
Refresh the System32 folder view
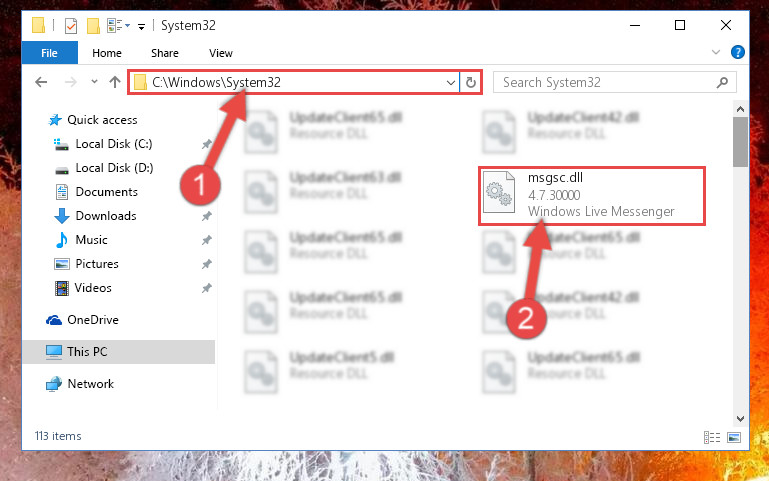(x=471, y=82)
